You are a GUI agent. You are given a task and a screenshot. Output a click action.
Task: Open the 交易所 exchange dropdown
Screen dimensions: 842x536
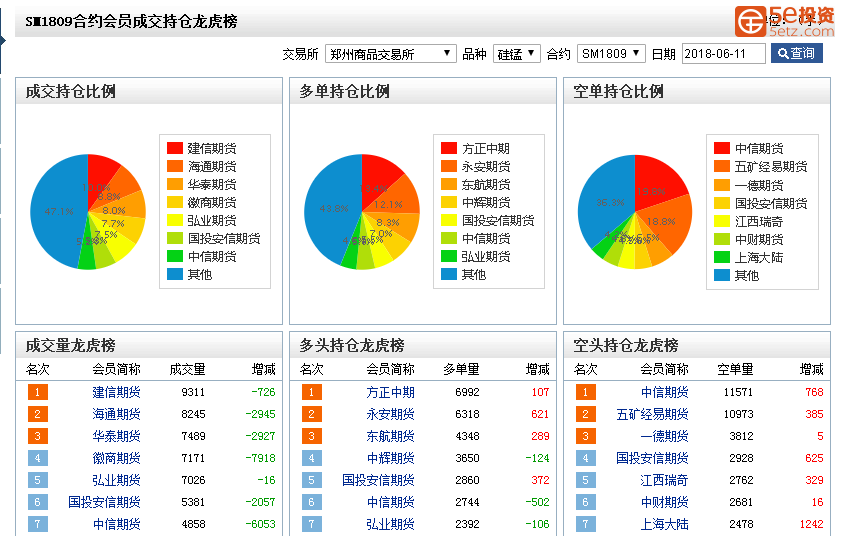(390, 54)
